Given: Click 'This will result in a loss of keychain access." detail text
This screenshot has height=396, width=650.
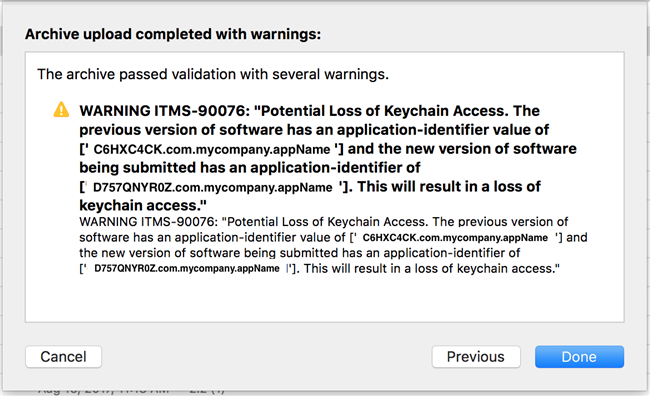Looking at the screenshot, I should click(432, 269).
